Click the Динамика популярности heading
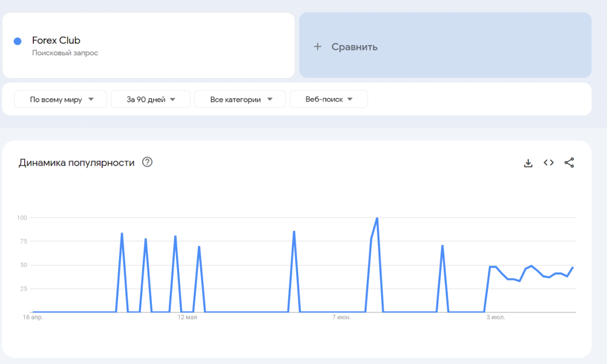Screen dimensions: 607x364 (76, 162)
